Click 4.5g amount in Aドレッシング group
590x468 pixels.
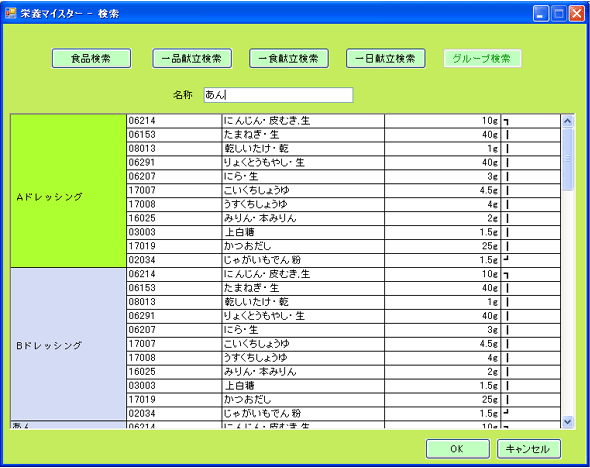[442, 190]
